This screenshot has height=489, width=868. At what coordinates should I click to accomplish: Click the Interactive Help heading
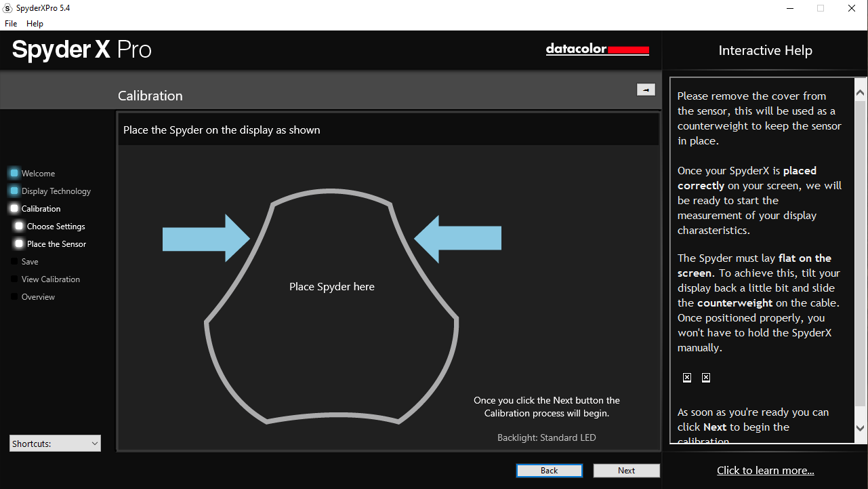[765, 50]
